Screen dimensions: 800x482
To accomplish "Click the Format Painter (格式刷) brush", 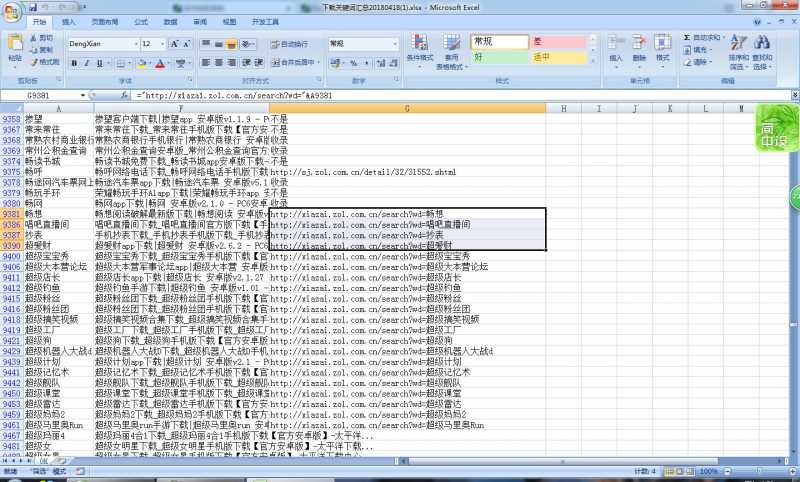I will 44,62.
